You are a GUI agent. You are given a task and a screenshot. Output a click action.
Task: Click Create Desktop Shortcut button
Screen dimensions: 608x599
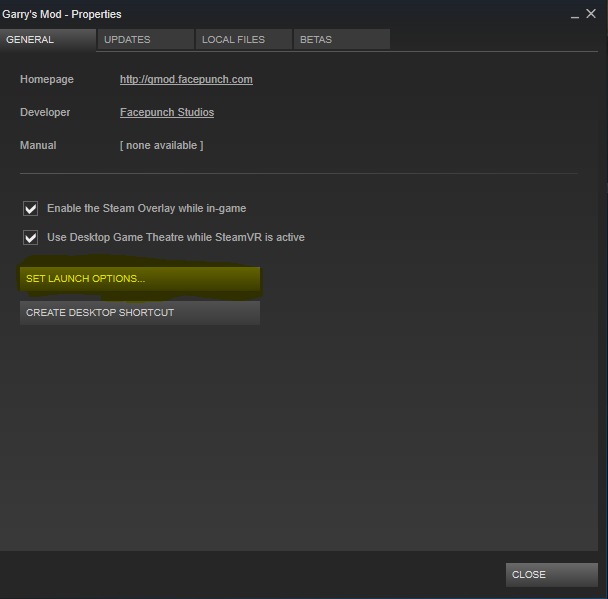pos(140,313)
